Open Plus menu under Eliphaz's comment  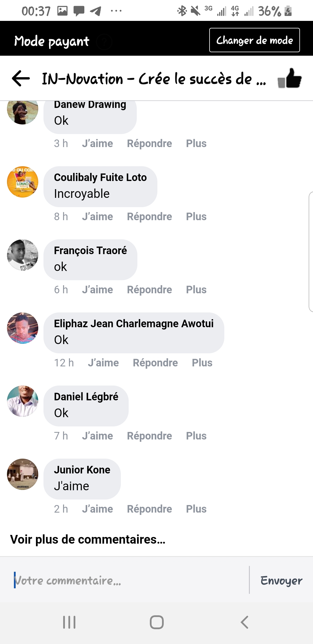click(x=202, y=363)
